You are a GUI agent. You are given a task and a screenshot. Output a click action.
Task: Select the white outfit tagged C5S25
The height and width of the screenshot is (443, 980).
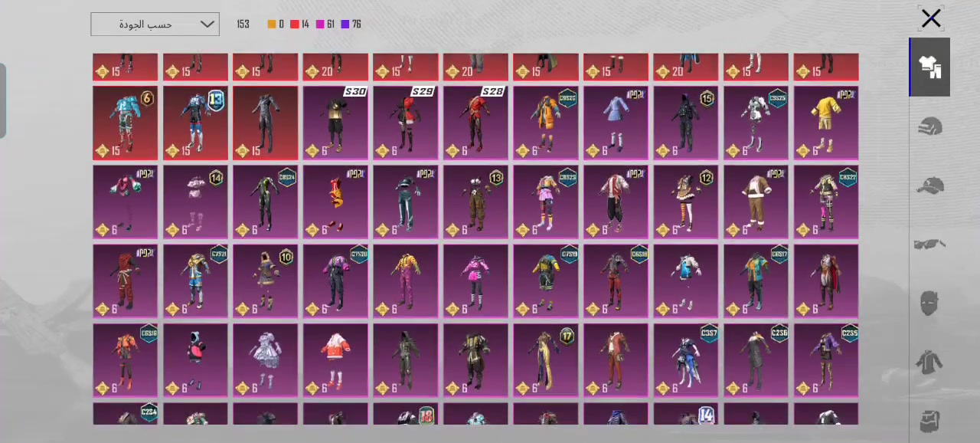pyautogui.click(x=756, y=123)
